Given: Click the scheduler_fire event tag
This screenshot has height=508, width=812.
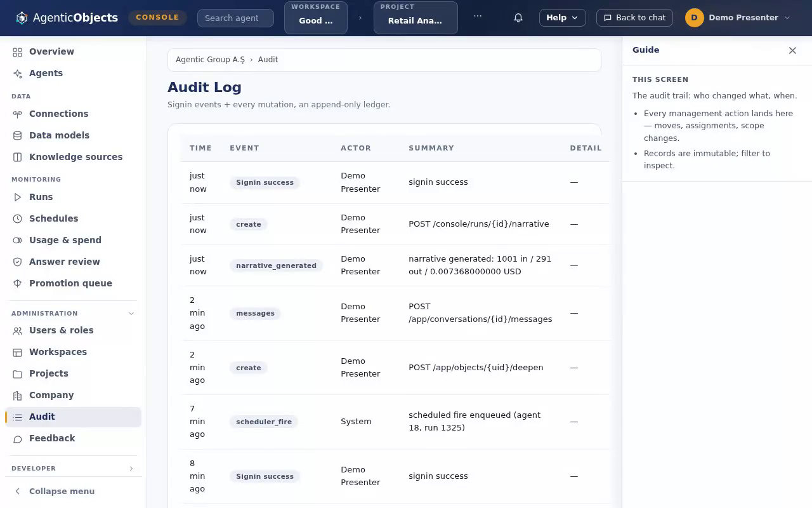Looking at the screenshot, I should [264, 422].
